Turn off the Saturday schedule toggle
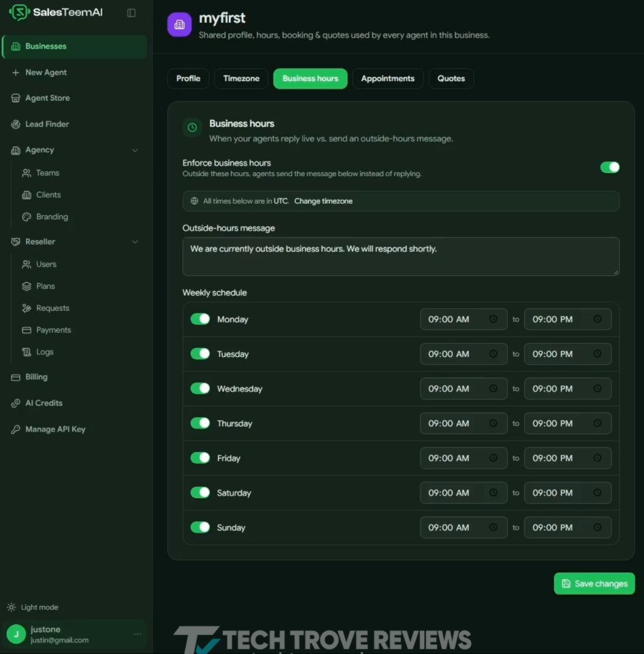This screenshot has height=654, width=644. (x=200, y=492)
